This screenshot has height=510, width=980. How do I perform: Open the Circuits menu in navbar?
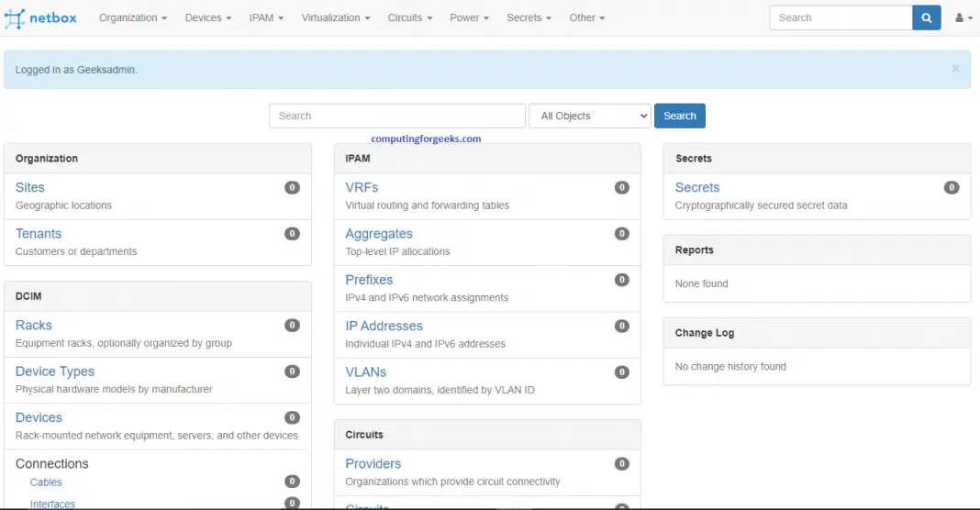point(410,17)
